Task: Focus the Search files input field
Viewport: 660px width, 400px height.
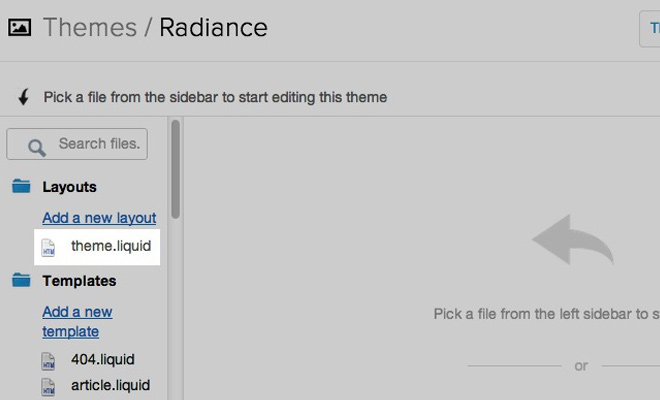Action: tap(100, 144)
